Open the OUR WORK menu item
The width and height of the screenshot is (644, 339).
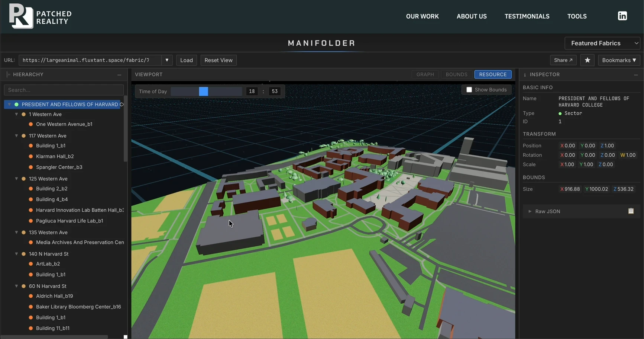pos(423,16)
